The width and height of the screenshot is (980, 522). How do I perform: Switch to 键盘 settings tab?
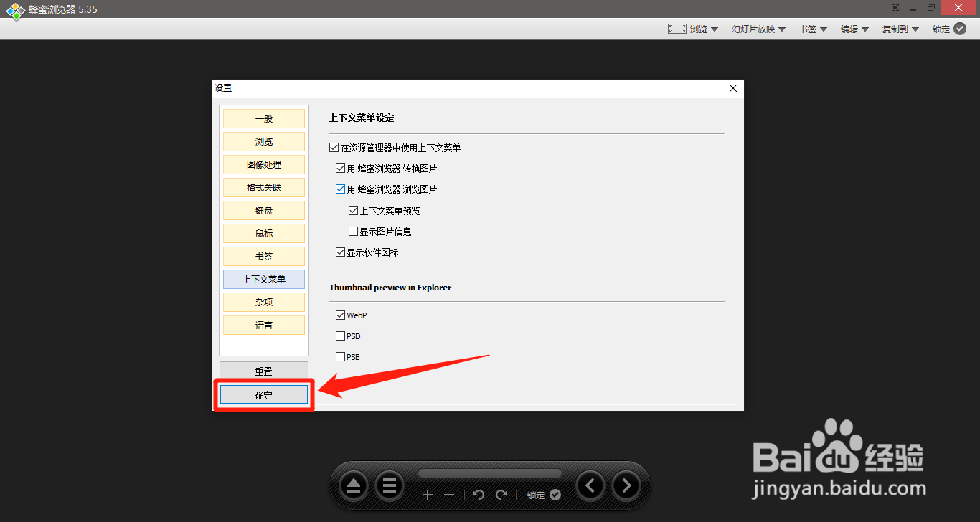pos(264,210)
